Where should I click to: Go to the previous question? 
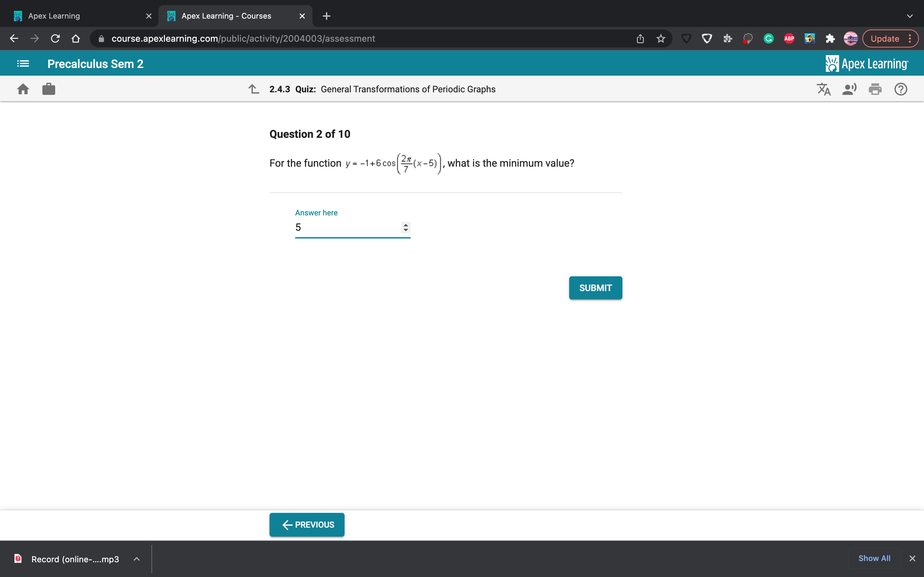click(x=307, y=525)
